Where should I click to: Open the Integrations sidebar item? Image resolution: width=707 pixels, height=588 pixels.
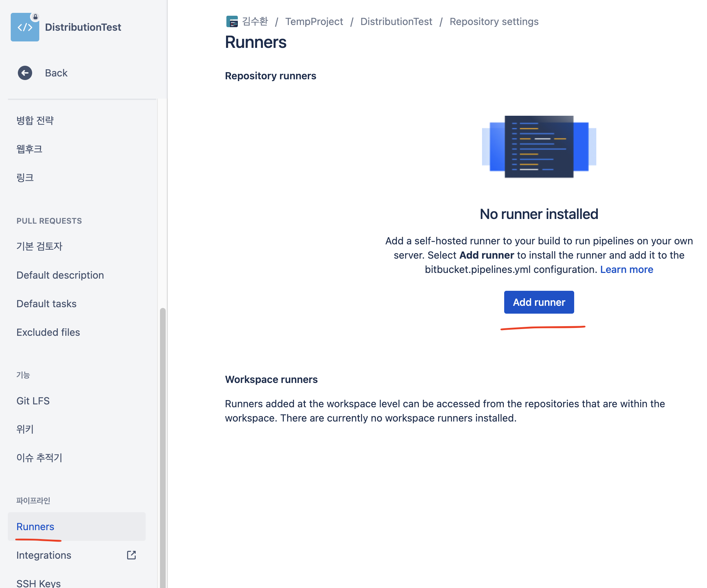click(x=44, y=555)
